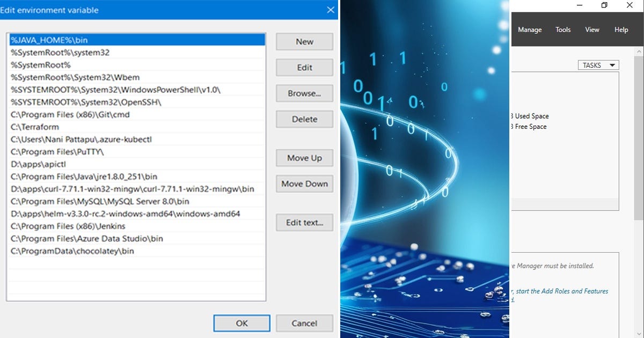
Task: Confirm changes with OK
Action: pos(242,323)
